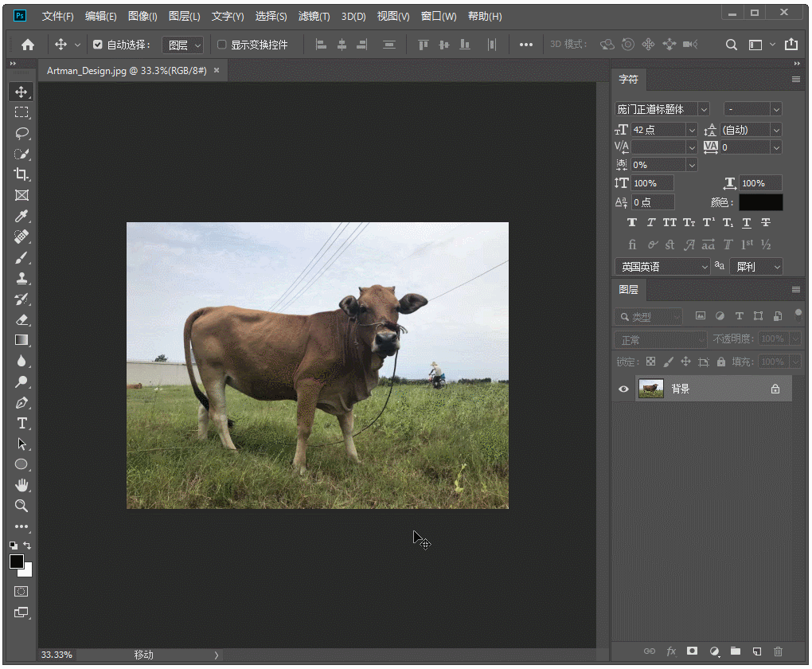Select the Move tool in toolbox

21,92
